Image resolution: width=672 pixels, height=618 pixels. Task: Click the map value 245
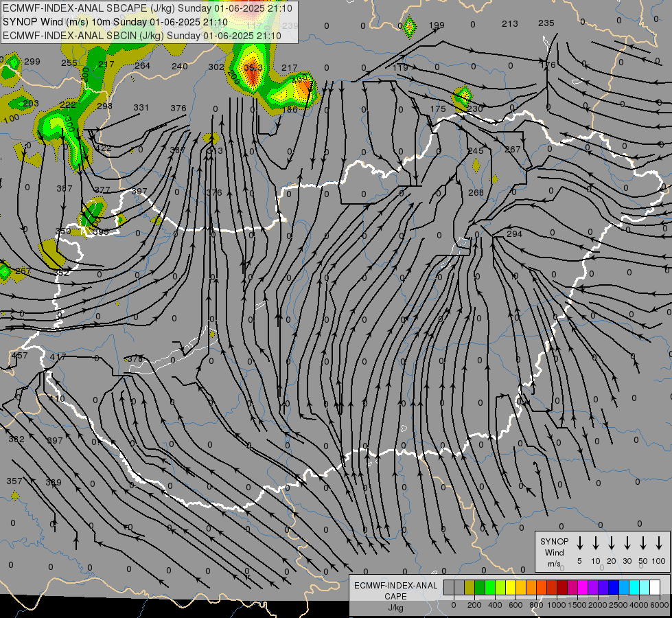[476, 150]
